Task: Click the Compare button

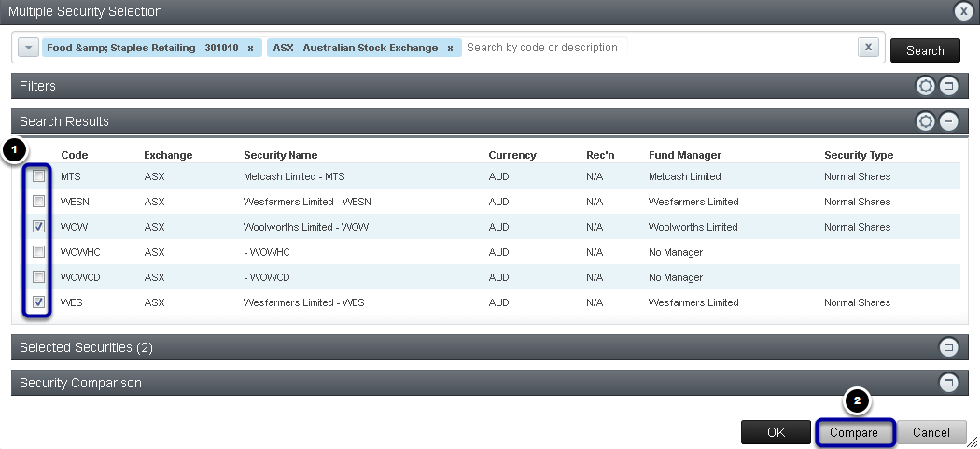Action: [x=854, y=432]
